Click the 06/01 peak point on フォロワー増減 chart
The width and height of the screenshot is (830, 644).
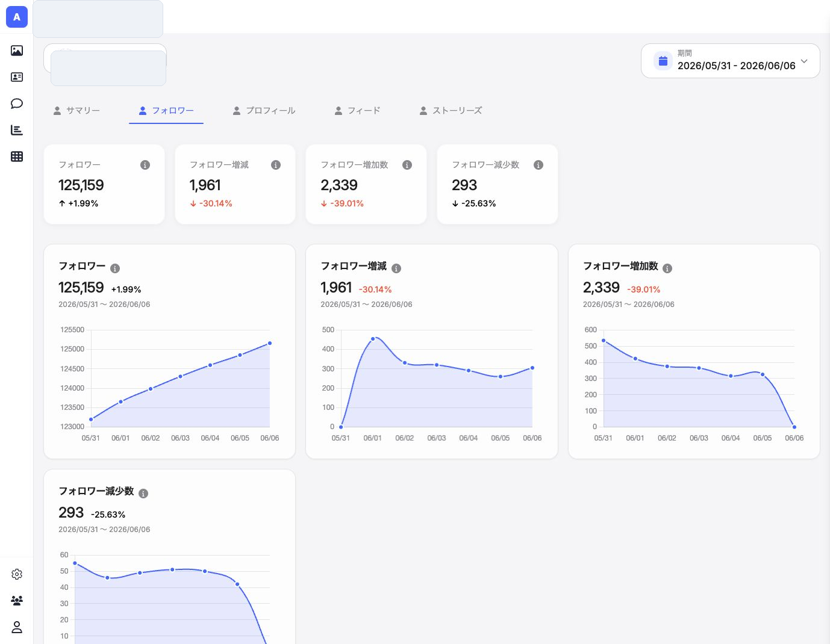point(373,339)
